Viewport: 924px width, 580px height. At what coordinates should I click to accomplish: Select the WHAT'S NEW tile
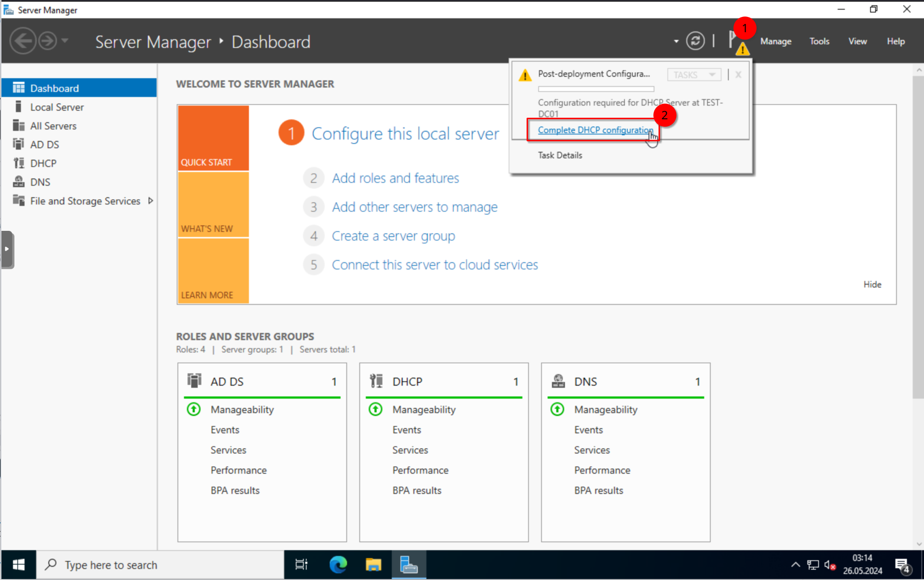(x=213, y=204)
